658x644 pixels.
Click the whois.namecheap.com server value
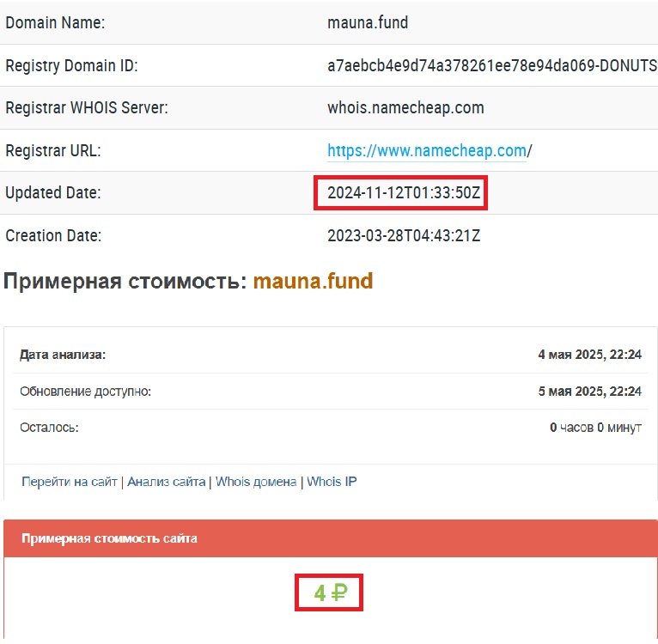click(405, 108)
